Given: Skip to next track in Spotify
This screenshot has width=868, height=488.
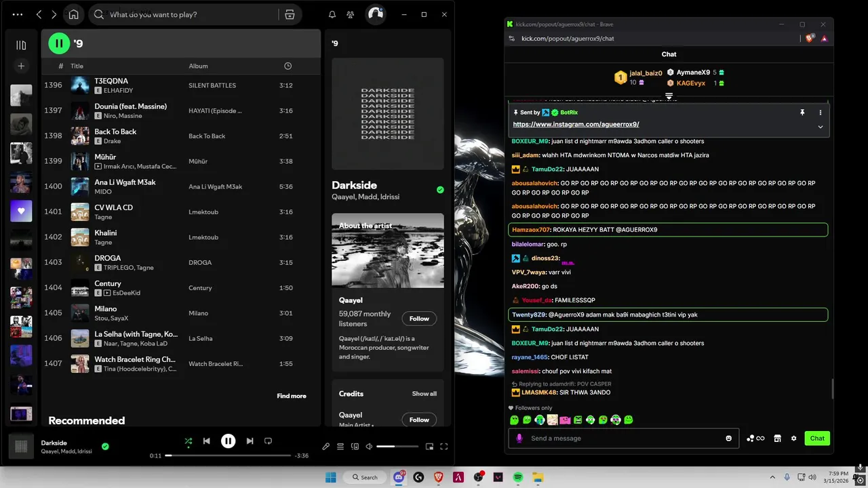Looking at the screenshot, I should point(250,441).
